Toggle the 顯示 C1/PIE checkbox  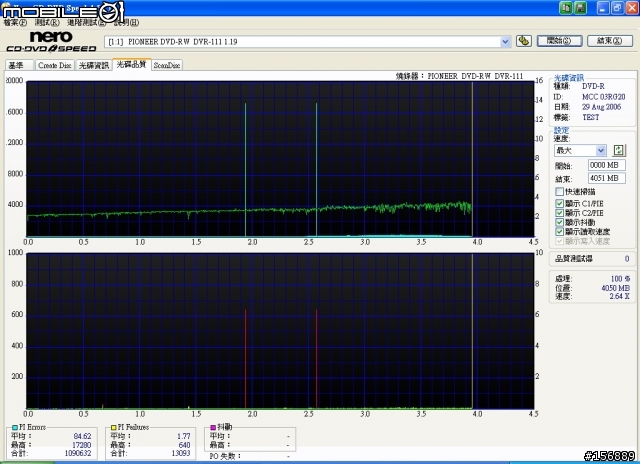tap(559, 203)
